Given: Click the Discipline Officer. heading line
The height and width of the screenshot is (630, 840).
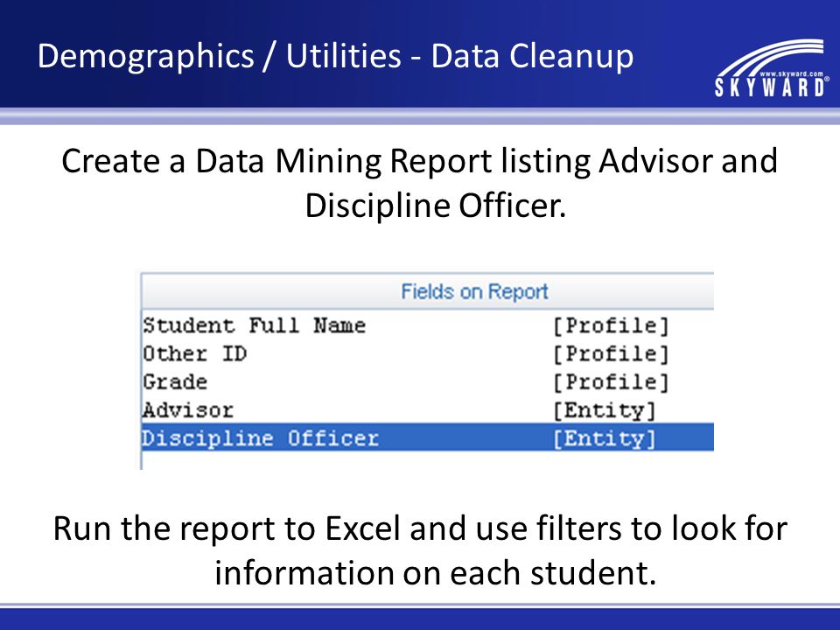Looking at the screenshot, I should (436, 206).
